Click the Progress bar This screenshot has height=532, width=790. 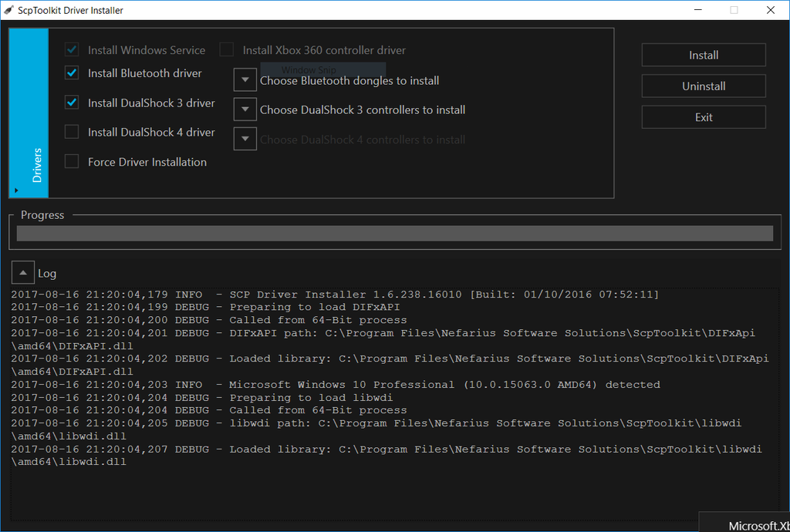pos(394,234)
